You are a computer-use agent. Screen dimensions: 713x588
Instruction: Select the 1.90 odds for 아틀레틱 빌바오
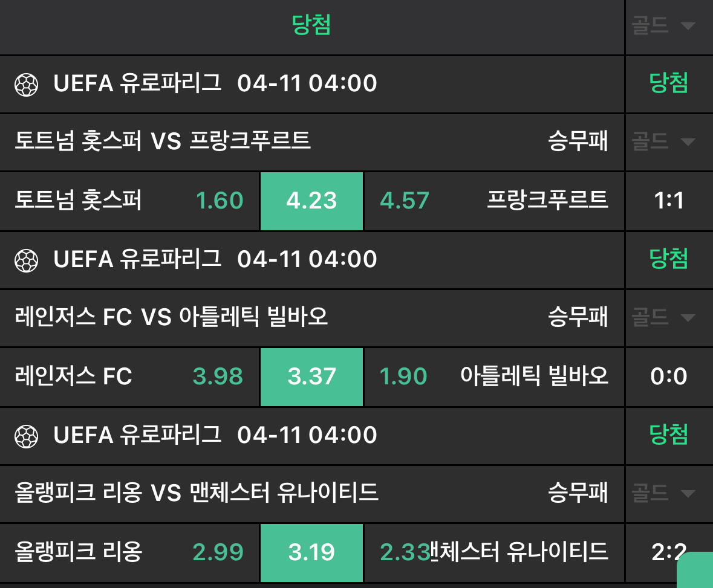403,377
